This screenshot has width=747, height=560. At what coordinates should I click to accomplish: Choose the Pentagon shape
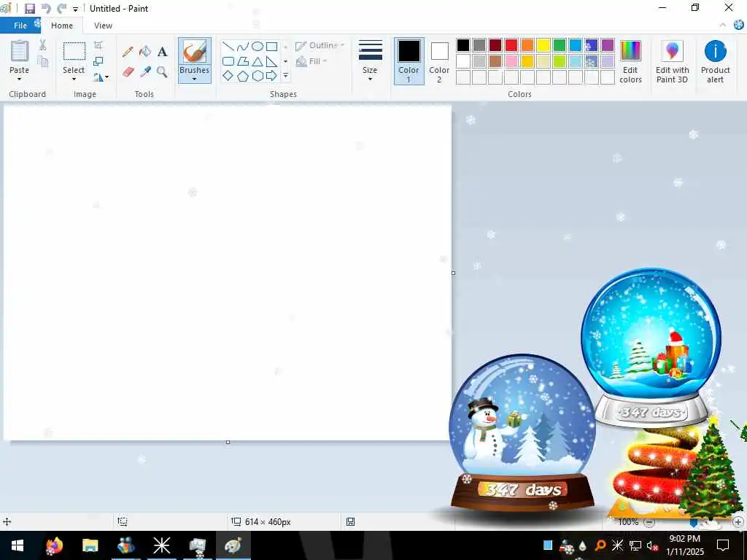[243, 76]
